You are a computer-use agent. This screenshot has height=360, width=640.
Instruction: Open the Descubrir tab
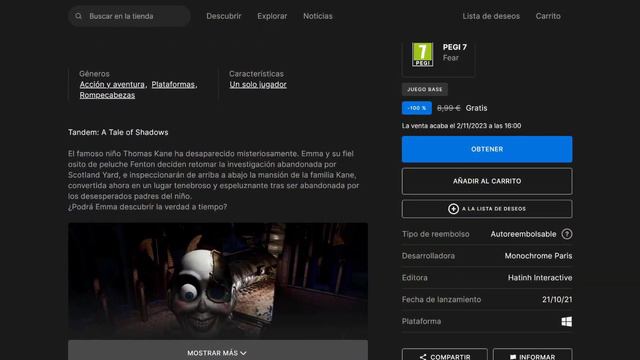pos(224,16)
